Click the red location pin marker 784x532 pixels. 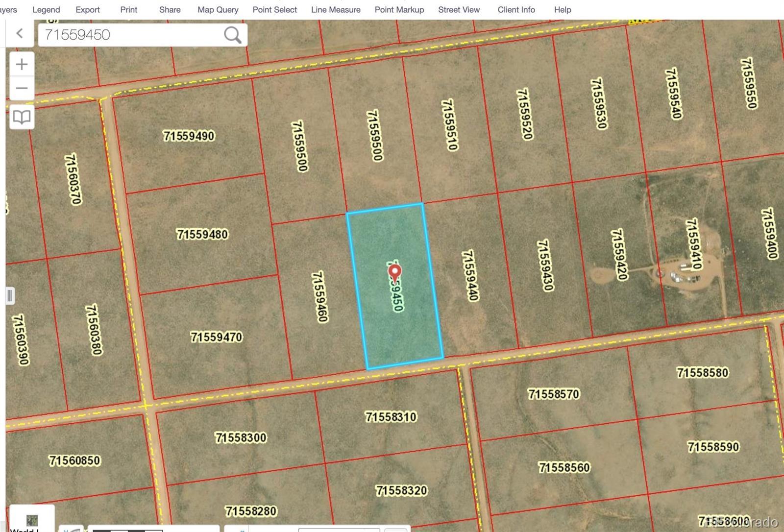coord(394,272)
